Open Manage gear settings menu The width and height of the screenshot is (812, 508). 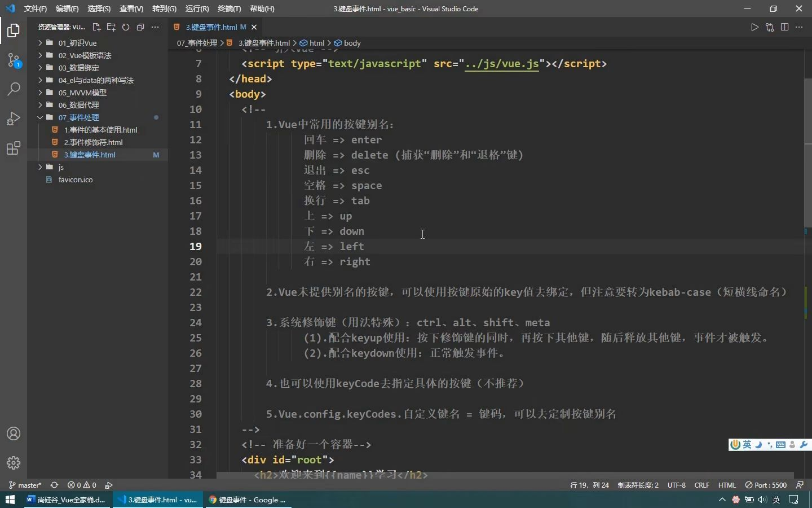(x=14, y=463)
